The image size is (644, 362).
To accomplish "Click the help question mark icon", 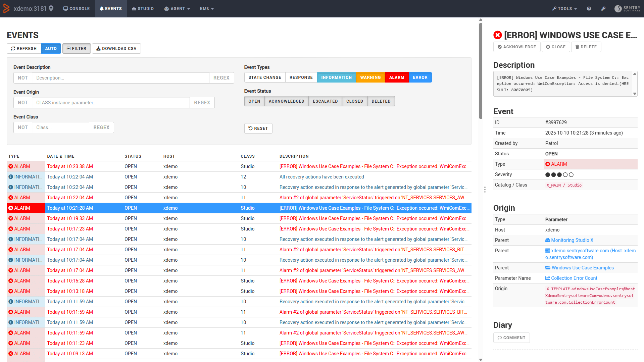I will [x=589, y=9].
